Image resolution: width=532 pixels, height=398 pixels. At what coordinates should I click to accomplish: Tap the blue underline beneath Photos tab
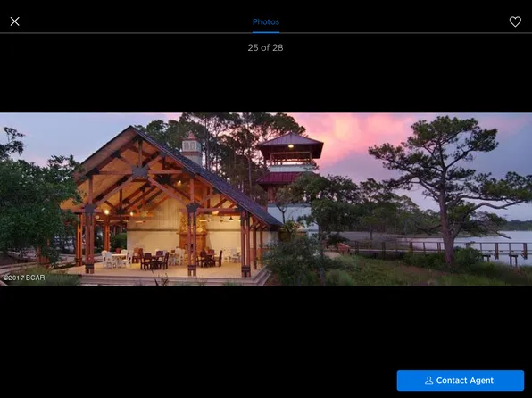click(x=266, y=32)
